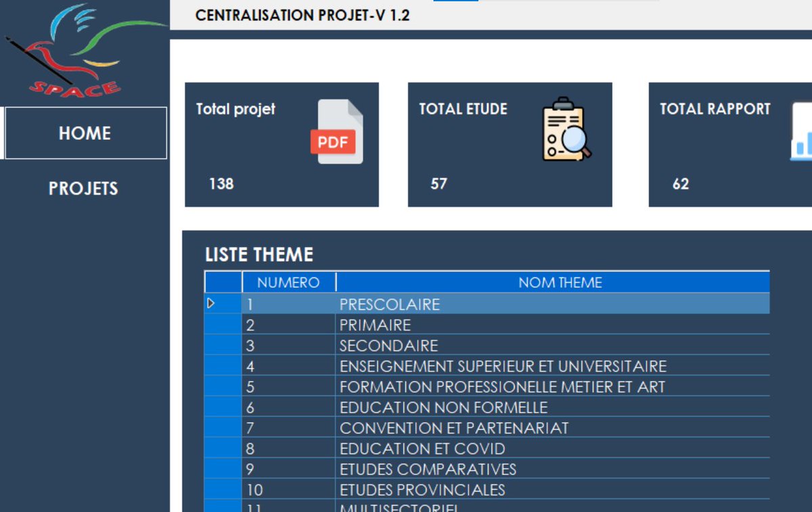812x512 pixels.
Task: Click the Total projet card
Action: coord(281,145)
